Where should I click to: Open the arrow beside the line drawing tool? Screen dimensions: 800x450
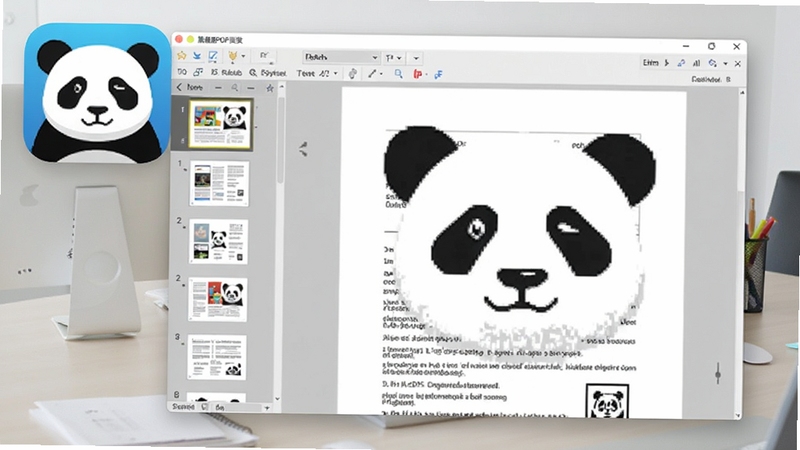click(381, 74)
